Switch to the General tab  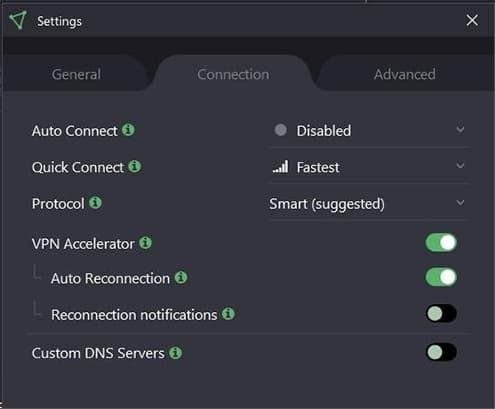76,74
